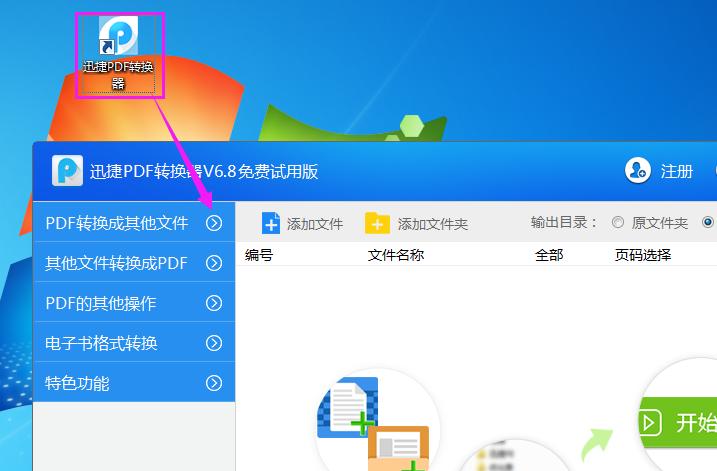Viewport: 717px width, 471px height.
Task: Click the yellow 添加文件夹 folder icon
Action: [x=377, y=223]
